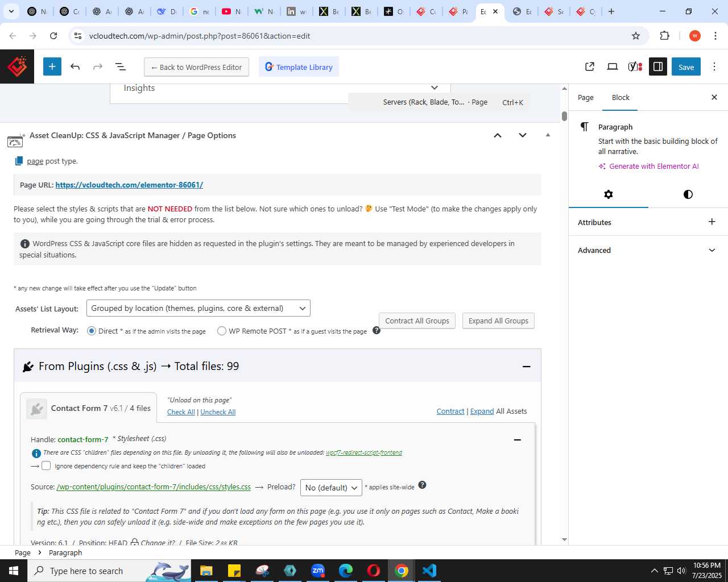Open the Template Library

click(299, 67)
